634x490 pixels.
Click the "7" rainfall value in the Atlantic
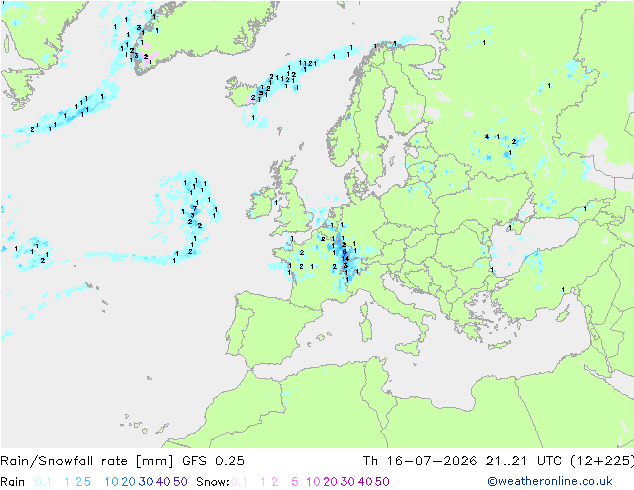[x=195, y=209]
